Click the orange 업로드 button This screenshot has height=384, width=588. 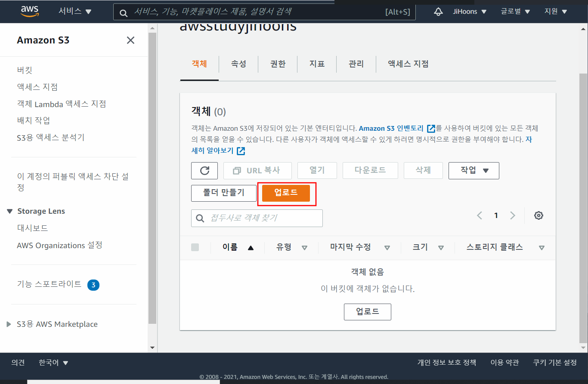tap(286, 193)
